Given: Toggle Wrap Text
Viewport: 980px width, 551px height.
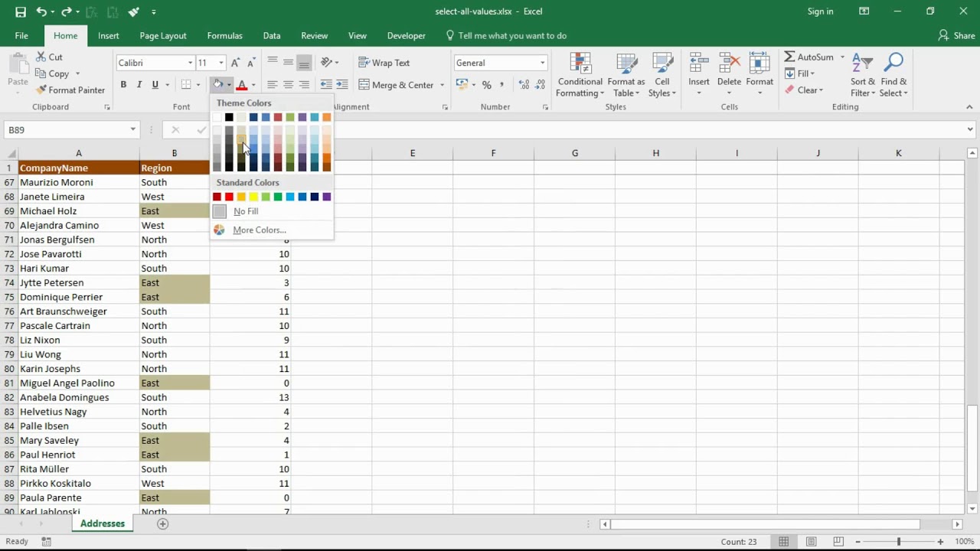Looking at the screenshot, I should click(x=384, y=63).
